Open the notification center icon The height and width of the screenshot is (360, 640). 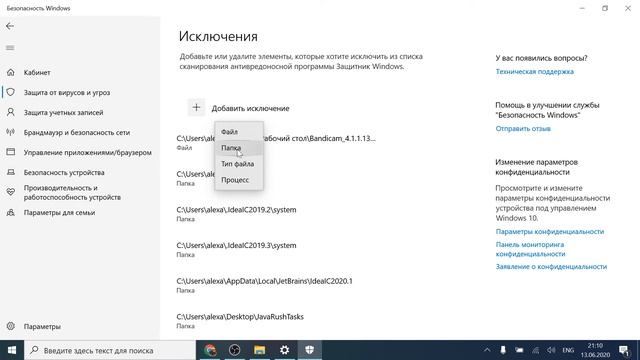624,350
